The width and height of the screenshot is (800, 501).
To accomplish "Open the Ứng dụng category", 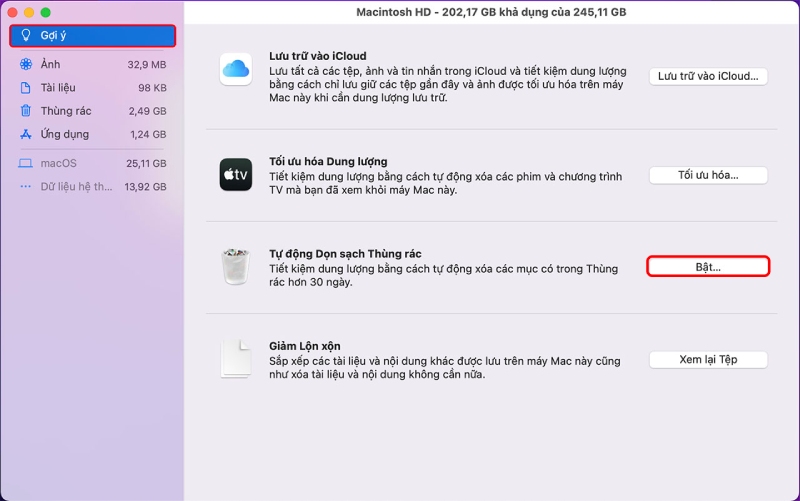I will (92, 134).
